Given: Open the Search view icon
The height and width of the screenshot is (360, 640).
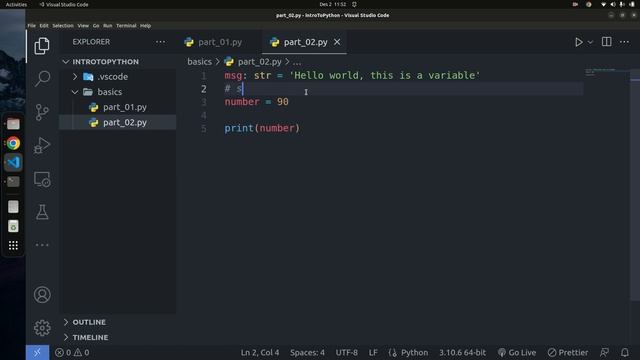Looking at the screenshot, I should [42, 78].
